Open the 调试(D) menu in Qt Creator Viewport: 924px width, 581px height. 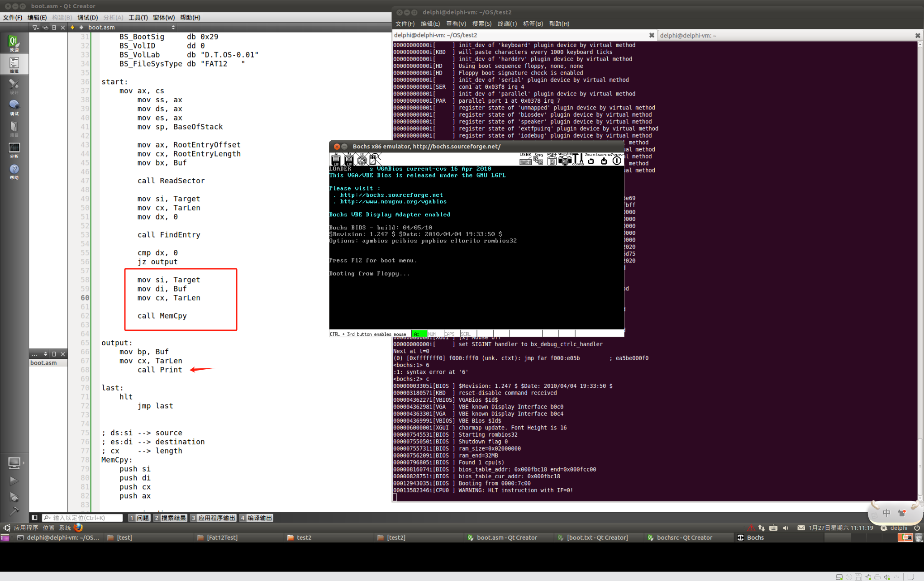point(87,18)
